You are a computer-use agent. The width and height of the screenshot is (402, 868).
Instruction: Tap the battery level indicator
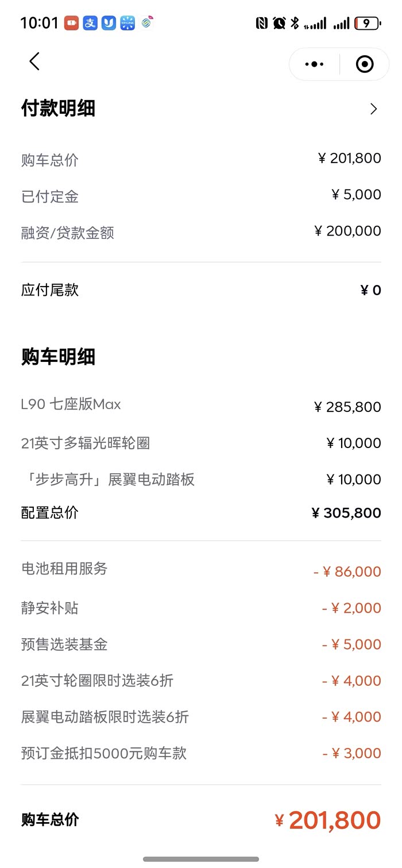368,23
